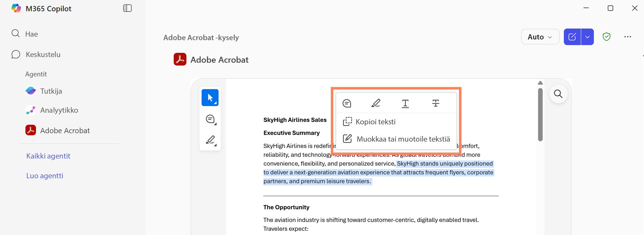Click the red Adobe Acrobat header icon
Viewport: 644px width, 235px height.
coord(180,60)
